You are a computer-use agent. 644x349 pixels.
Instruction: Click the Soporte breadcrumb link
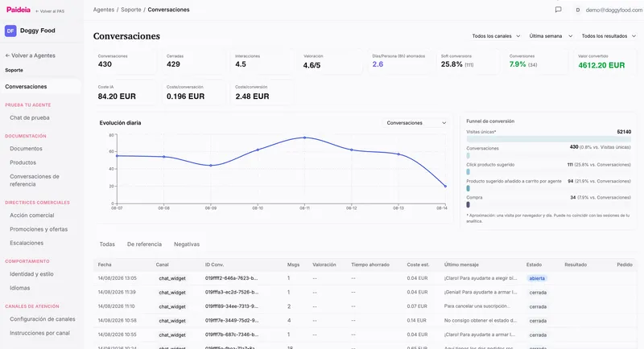pyautogui.click(x=131, y=10)
